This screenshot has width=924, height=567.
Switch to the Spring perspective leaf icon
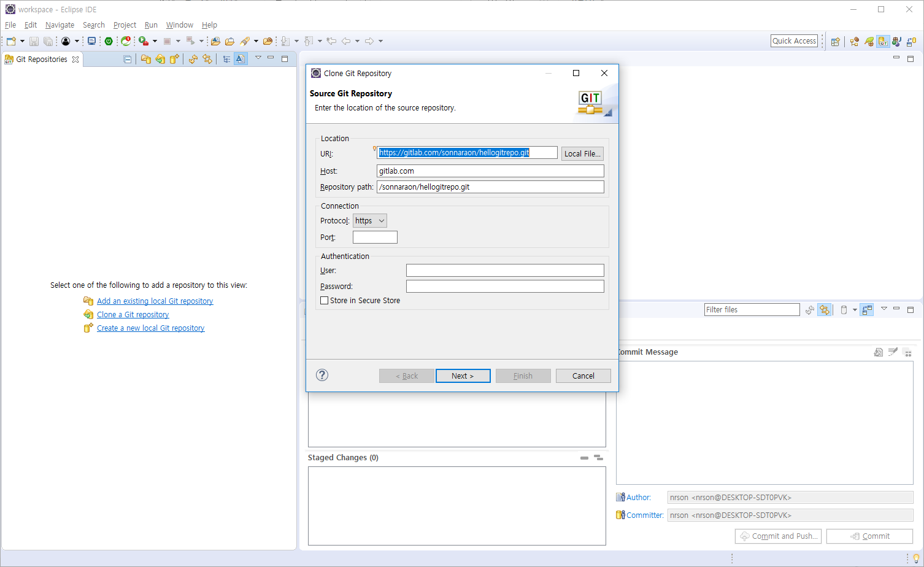pyautogui.click(x=869, y=42)
